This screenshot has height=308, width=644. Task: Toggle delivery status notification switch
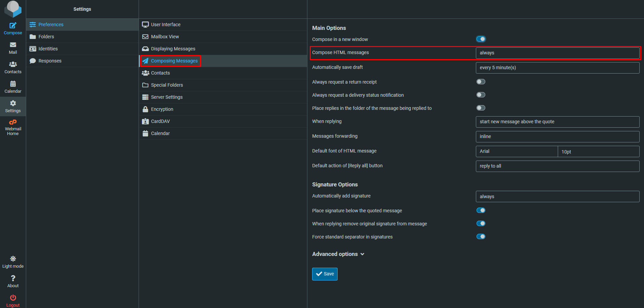point(481,95)
